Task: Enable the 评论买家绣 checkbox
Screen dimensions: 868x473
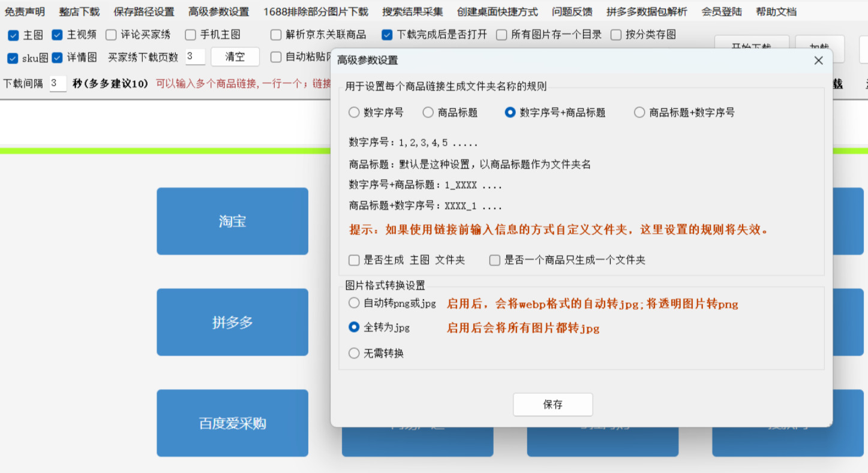Action: tap(111, 35)
